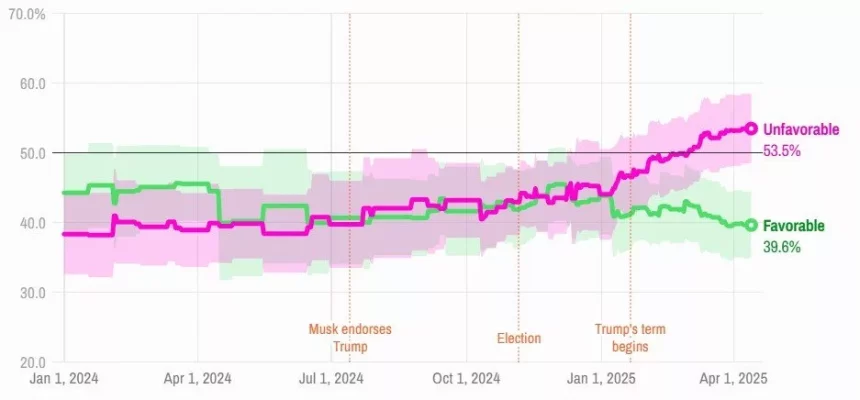The width and height of the screenshot is (860, 400).
Task: Click the Musk endorses Trump annotation
Action: (x=350, y=338)
